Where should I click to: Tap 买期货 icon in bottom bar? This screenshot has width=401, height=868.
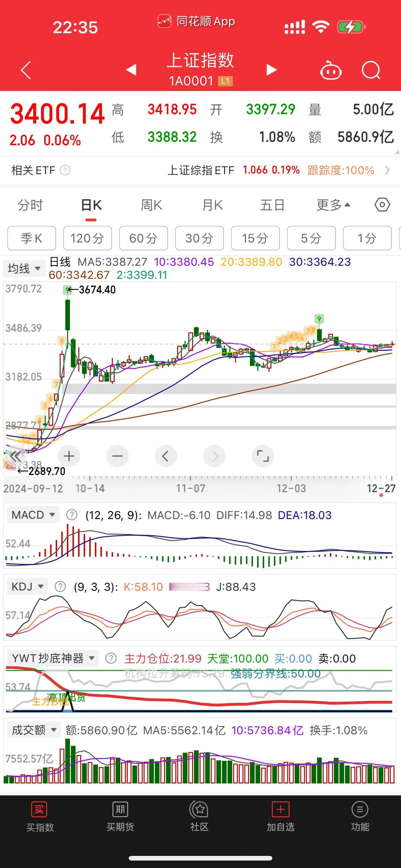[x=120, y=816]
